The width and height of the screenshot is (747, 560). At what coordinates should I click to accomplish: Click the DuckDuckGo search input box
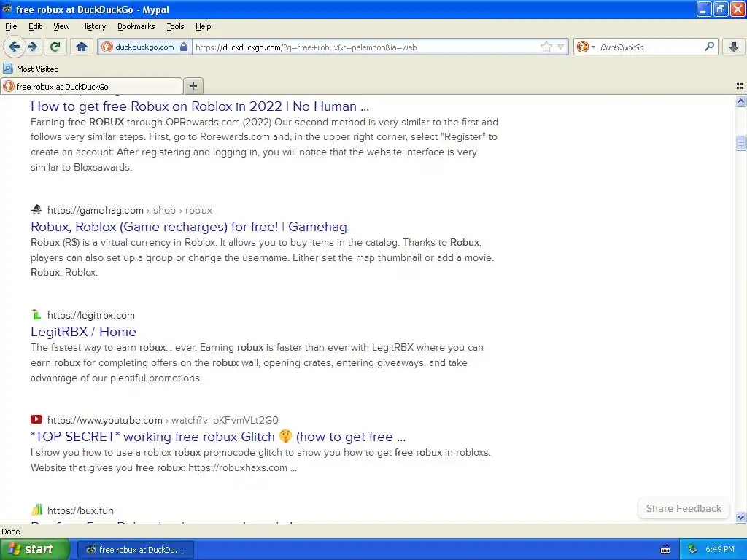click(x=650, y=47)
